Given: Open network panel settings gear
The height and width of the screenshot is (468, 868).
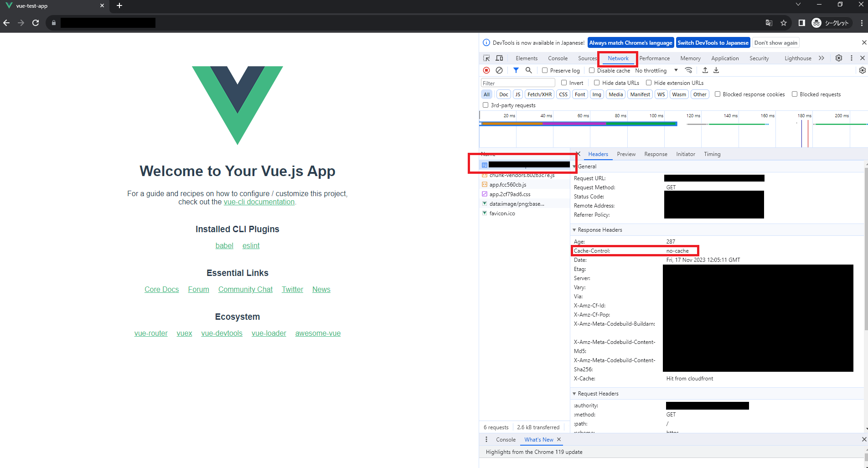Looking at the screenshot, I should pyautogui.click(x=862, y=70).
